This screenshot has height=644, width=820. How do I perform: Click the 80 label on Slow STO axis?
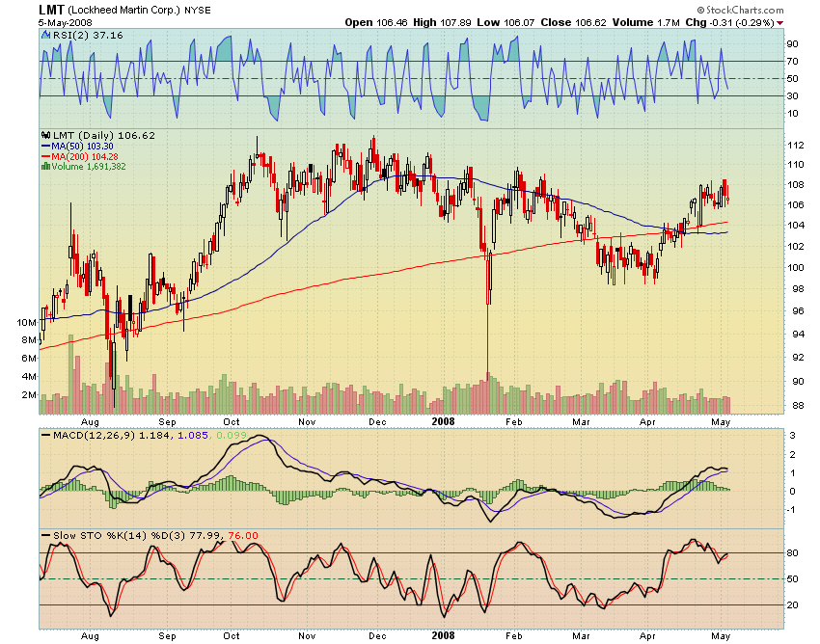[x=793, y=553]
